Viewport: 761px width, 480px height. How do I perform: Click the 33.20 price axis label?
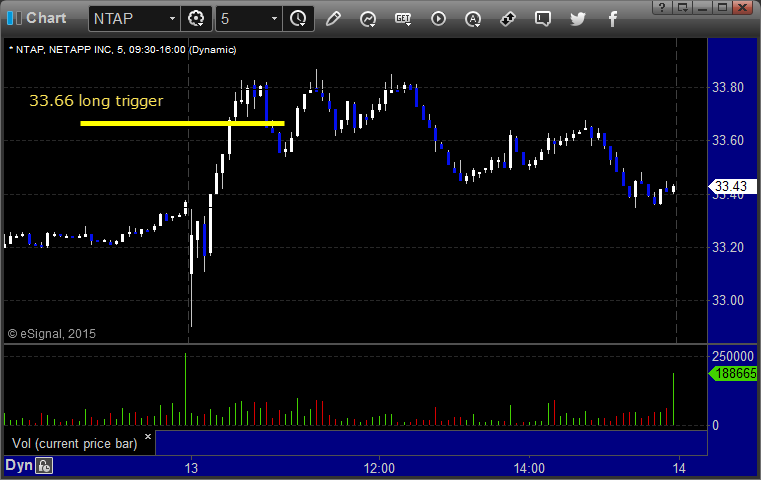(728, 248)
